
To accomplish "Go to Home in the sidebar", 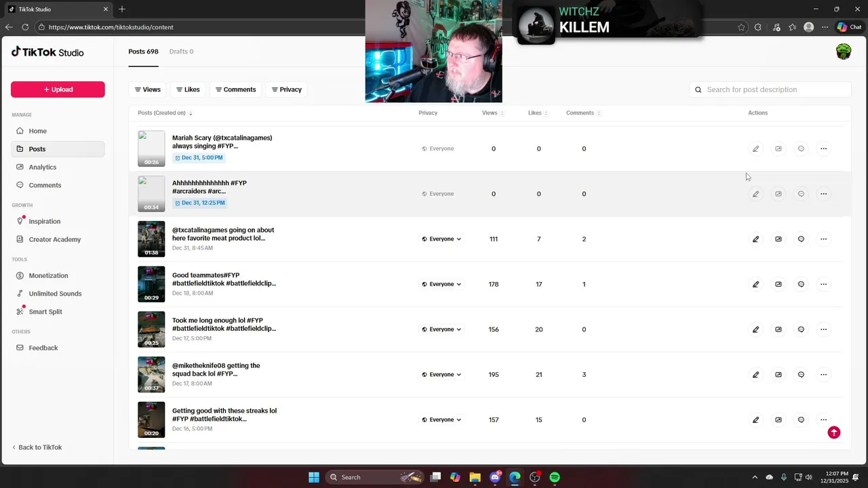I will pyautogui.click(x=58, y=131).
